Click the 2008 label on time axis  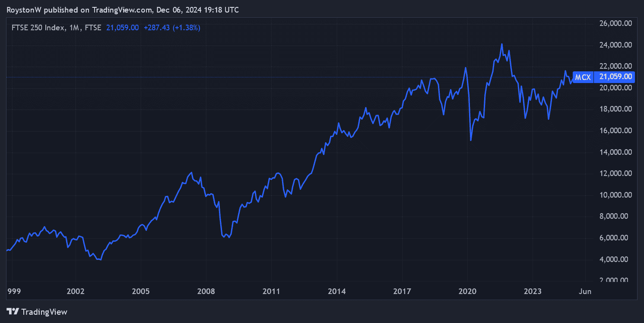[x=206, y=292]
